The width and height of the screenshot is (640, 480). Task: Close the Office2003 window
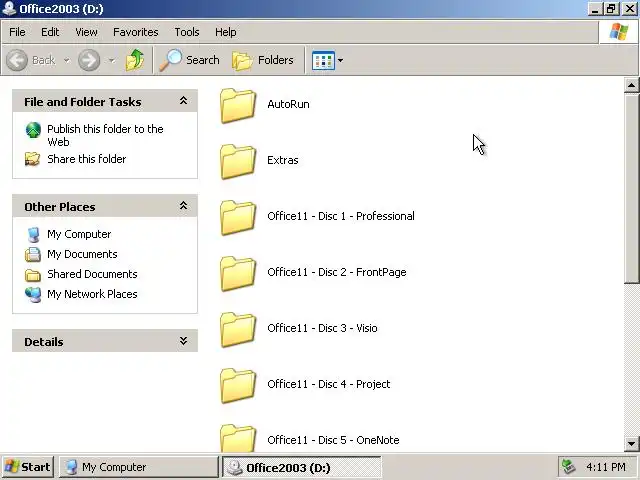pos(629,9)
